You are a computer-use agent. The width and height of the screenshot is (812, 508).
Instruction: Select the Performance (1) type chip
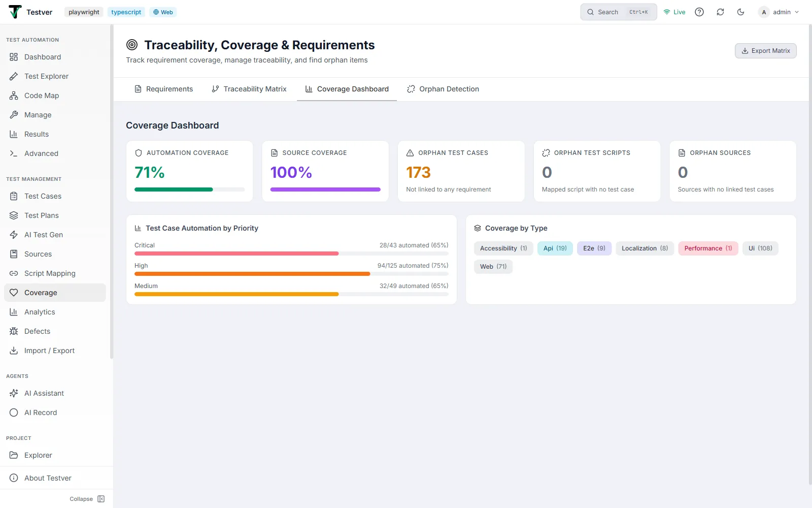[x=708, y=248]
